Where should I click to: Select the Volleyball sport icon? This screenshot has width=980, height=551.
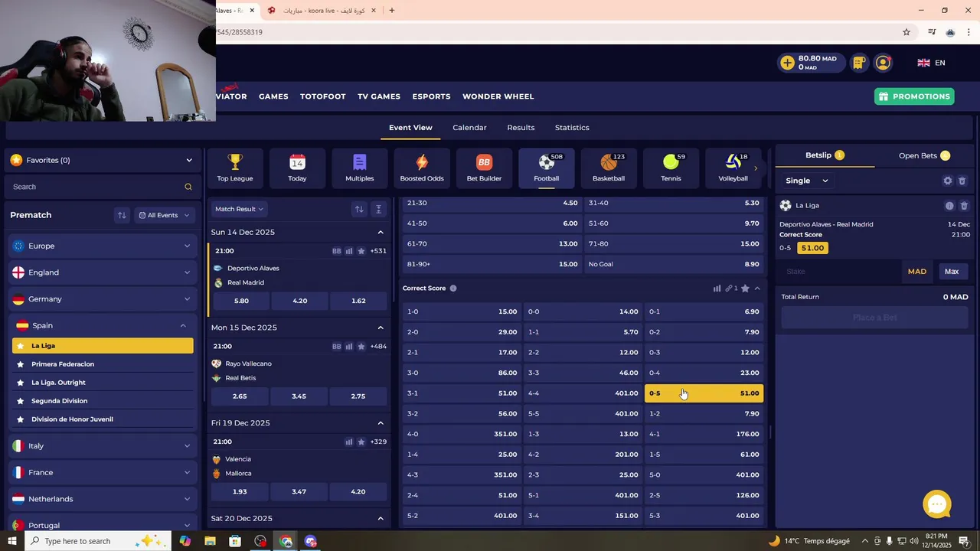733,168
